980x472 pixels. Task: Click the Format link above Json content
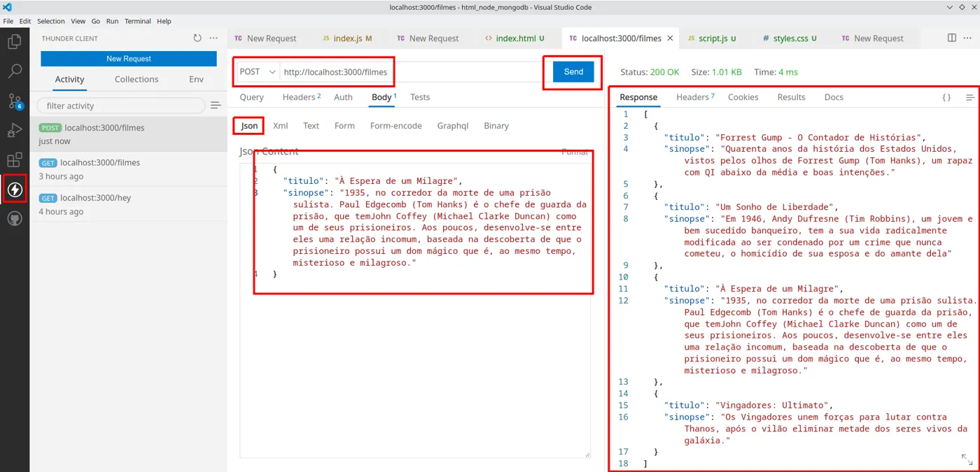click(x=575, y=152)
